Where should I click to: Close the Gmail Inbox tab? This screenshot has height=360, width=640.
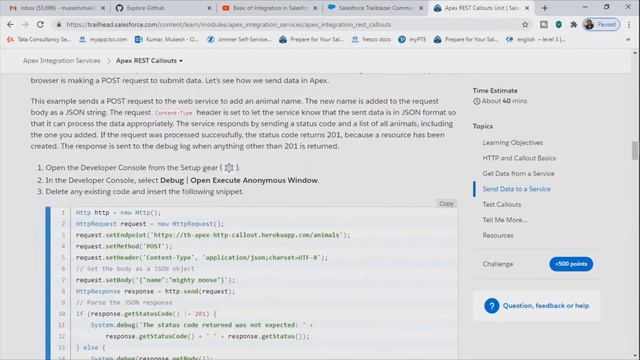click(103, 8)
